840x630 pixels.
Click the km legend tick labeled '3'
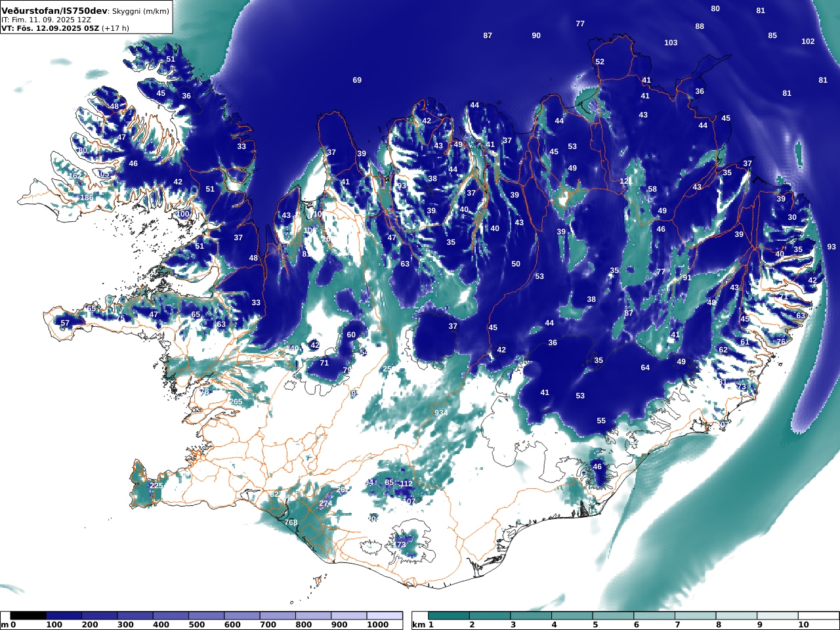coord(513,625)
